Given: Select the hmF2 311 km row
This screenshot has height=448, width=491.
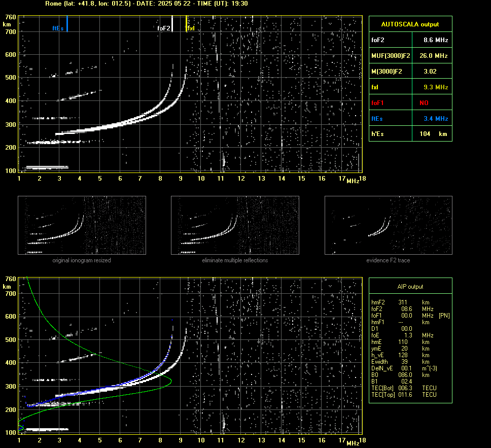Looking at the screenshot, I should point(401,302).
